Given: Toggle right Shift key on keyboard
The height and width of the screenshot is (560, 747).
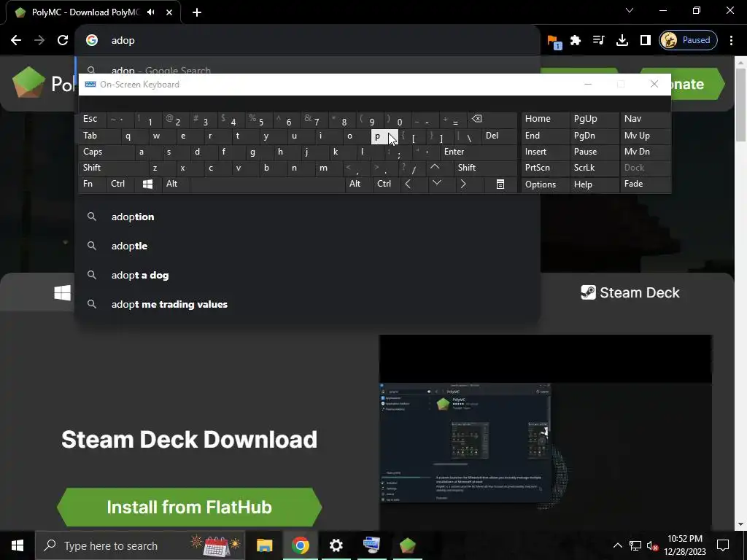Looking at the screenshot, I should pyautogui.click(x=485, y=168).
